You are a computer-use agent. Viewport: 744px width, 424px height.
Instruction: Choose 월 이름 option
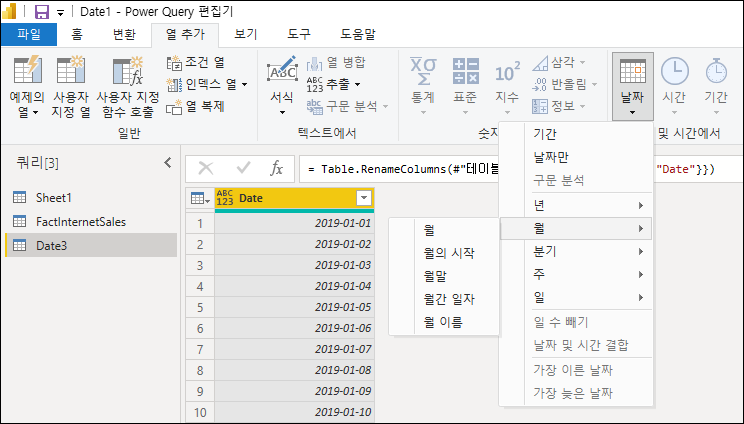(444, 322)
